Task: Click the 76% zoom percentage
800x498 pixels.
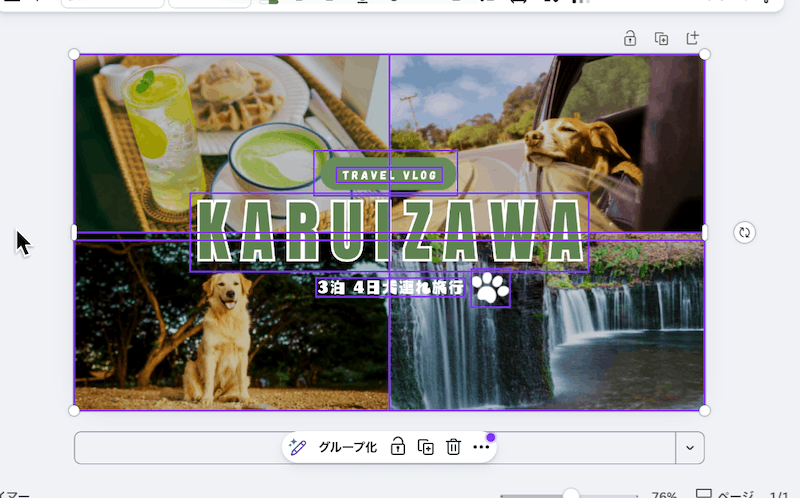Action: (x=664, y=494)
